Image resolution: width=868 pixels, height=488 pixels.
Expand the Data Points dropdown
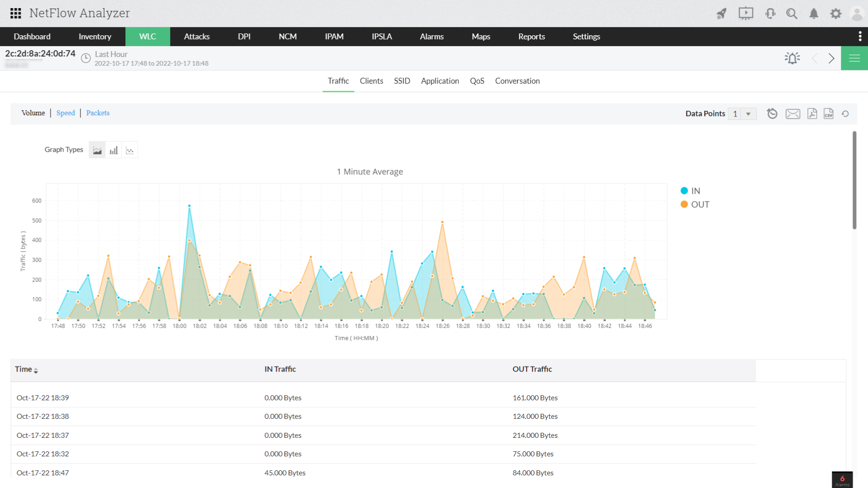pyautogui.click(x=750, y=113)
